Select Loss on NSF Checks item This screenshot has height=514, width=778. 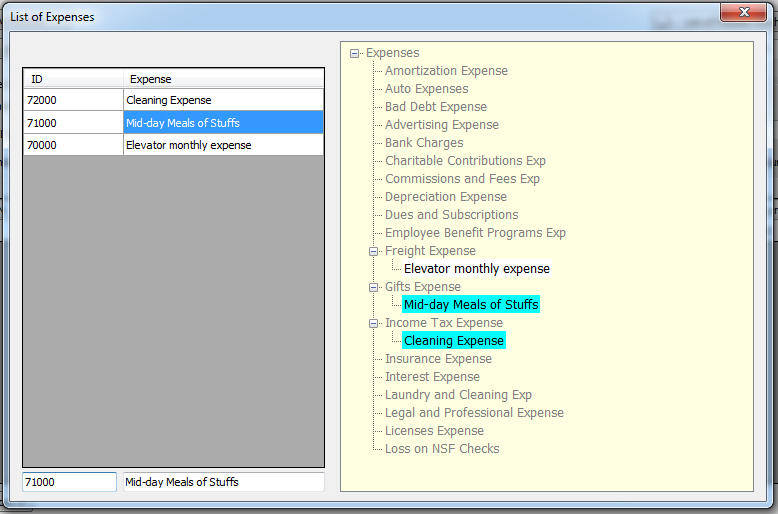click(442, 449)
